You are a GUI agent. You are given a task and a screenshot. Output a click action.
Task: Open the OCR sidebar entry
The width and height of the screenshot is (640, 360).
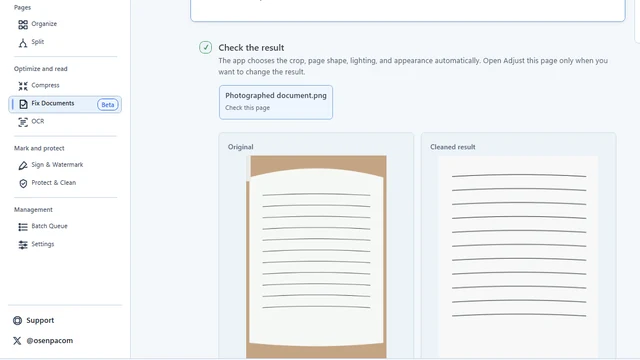tap(38, 121)
